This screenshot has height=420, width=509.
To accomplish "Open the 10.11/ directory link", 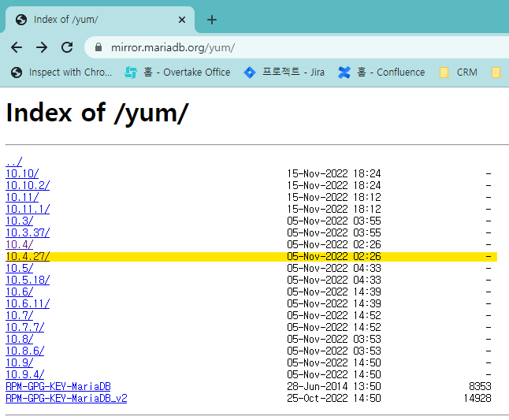I will [22, 197].
